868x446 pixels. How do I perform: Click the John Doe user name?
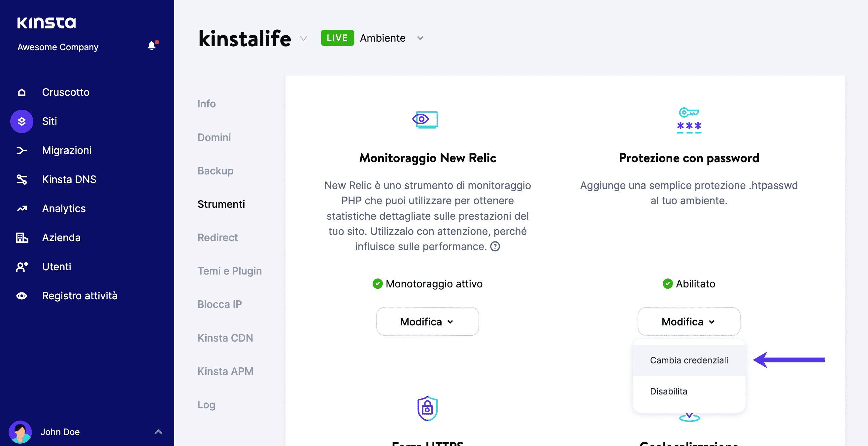(60, 432)
